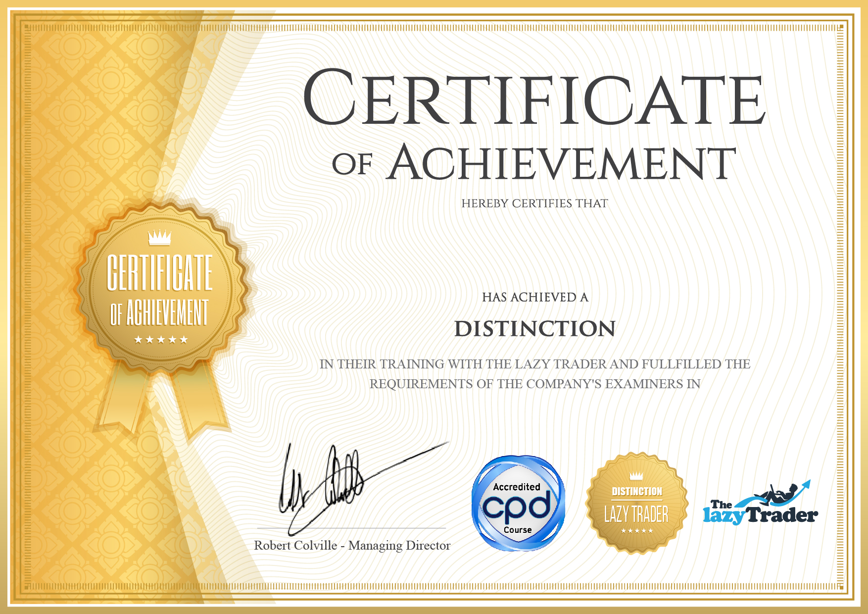Click the reclining trader figure in the logo
Viewport: 868px width, 614px height.
coord(780,493)
